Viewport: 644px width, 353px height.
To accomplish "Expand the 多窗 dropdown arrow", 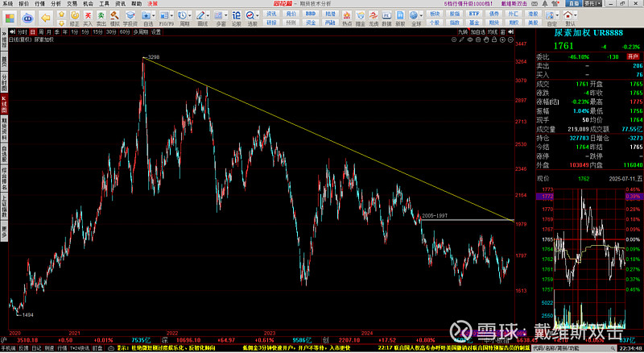I will point(225,15).
